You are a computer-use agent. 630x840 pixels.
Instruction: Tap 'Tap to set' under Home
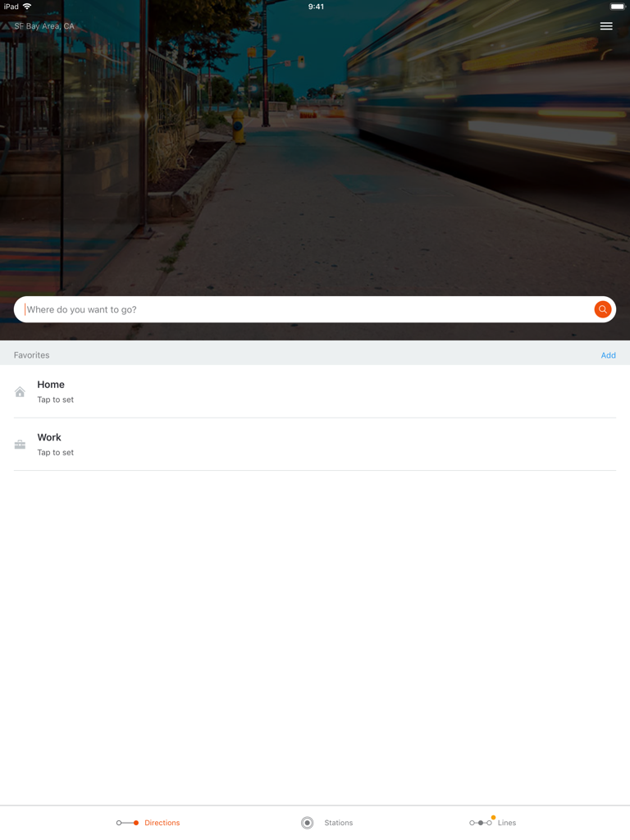[55, 399]
